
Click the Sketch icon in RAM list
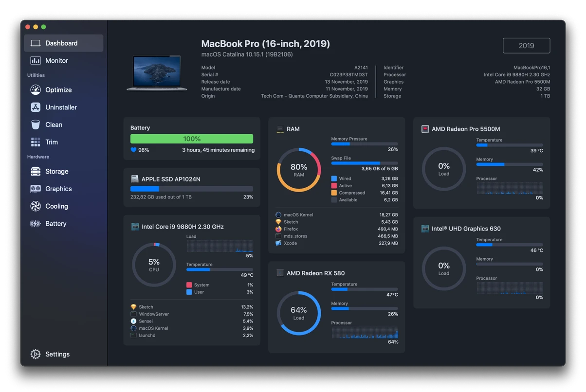(x=278, y=222)
